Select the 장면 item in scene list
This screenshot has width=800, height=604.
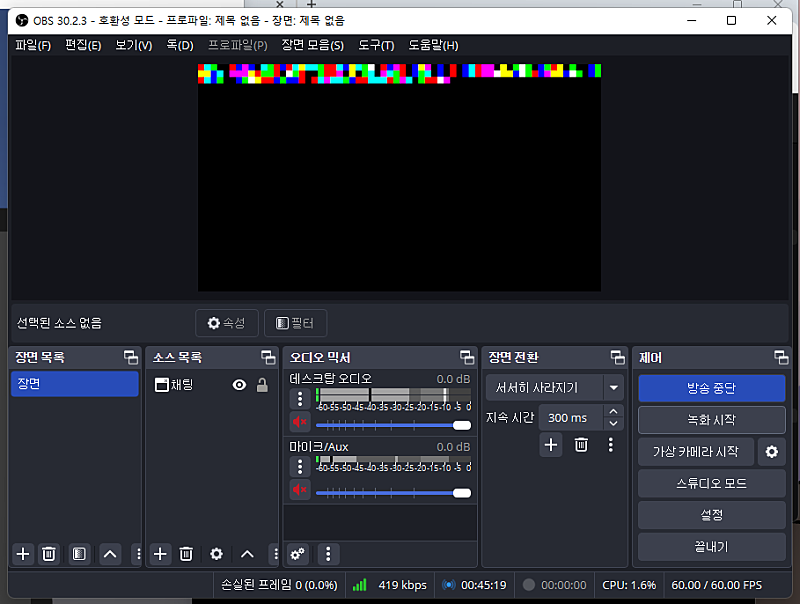pos(74,384)
